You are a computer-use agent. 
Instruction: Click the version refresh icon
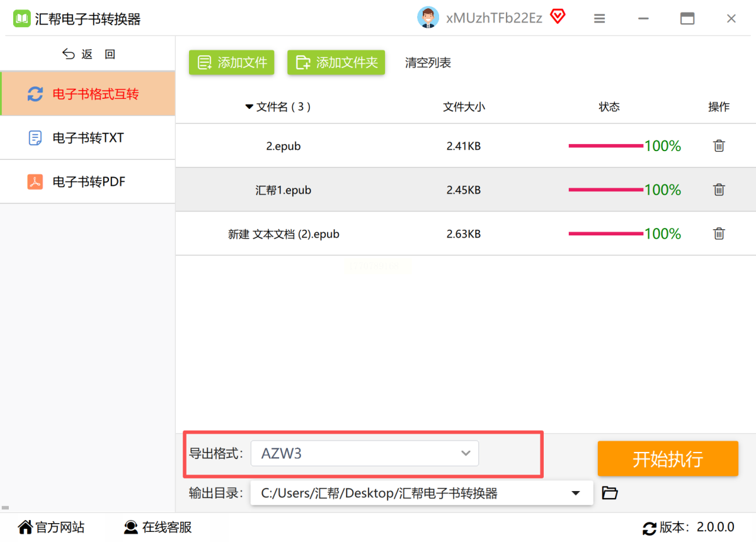point(649,528)
